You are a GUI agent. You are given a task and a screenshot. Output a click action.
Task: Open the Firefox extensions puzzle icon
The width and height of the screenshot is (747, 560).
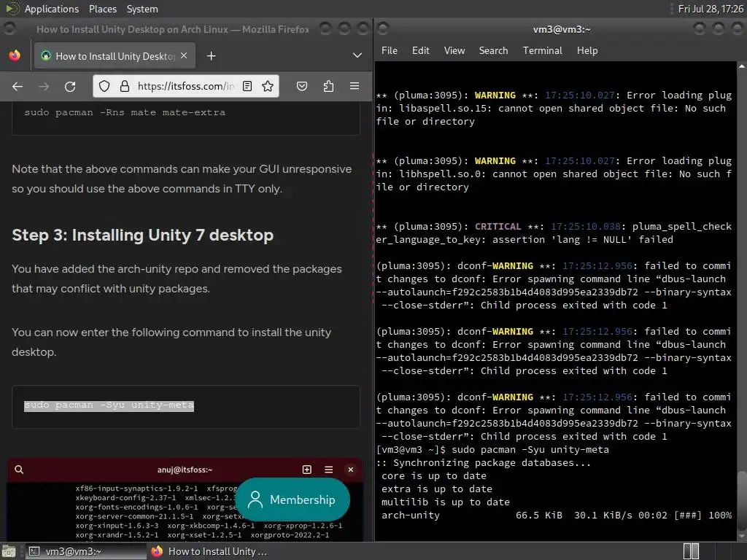pyautogui.click(x=328, y=86)
